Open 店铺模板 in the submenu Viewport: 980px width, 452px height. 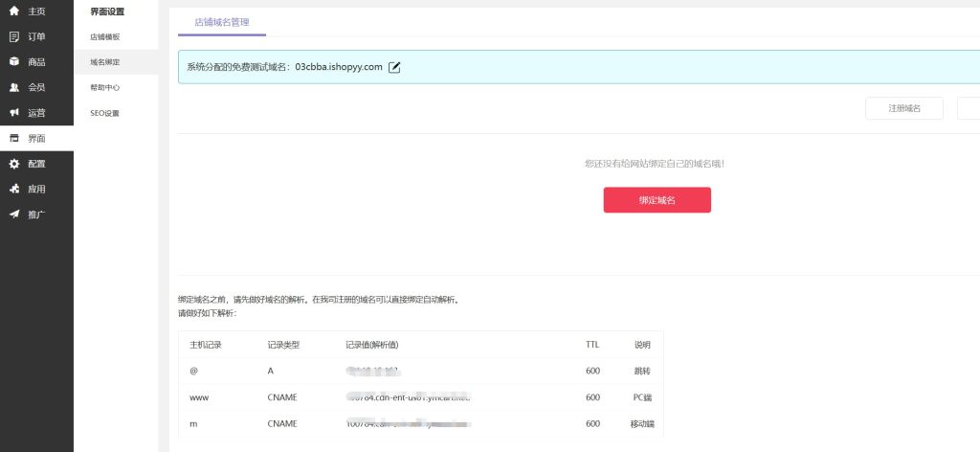click(105, 36)
